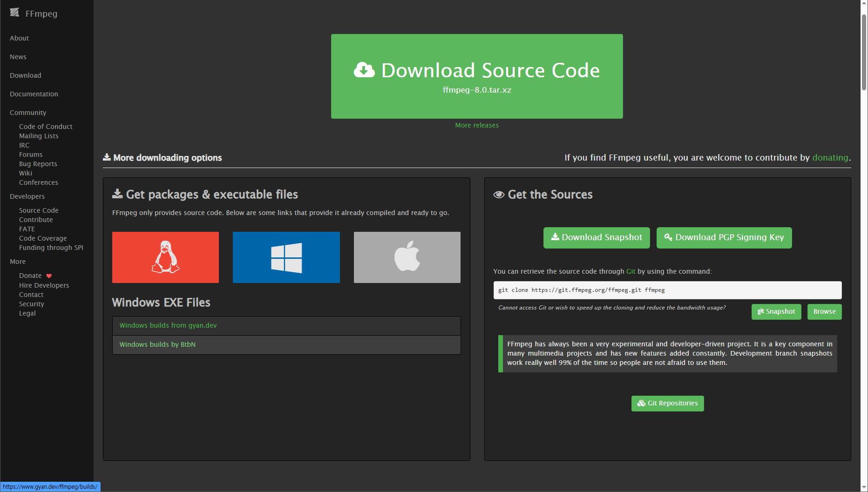Select the Apple macOS packages tile

[x=407, y=257]
